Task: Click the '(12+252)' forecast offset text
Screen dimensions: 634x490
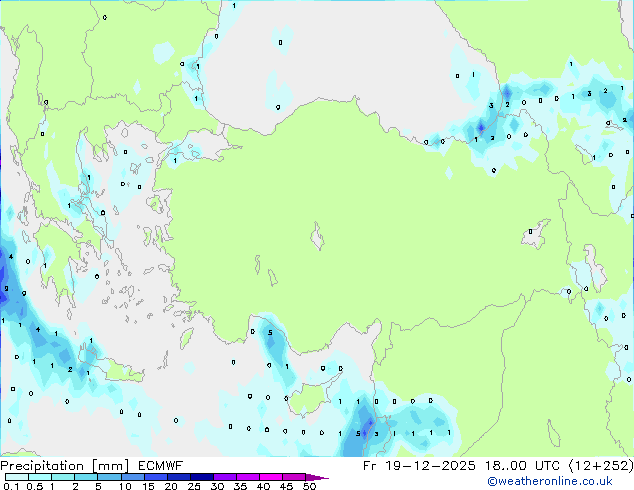Action: pyautogui.click(x=601, y=466)
